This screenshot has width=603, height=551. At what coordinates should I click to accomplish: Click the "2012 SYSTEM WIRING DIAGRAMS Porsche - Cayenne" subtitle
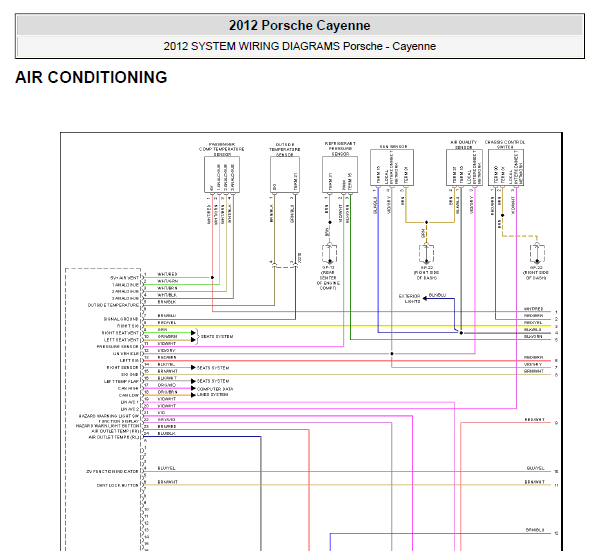(300, 46)
